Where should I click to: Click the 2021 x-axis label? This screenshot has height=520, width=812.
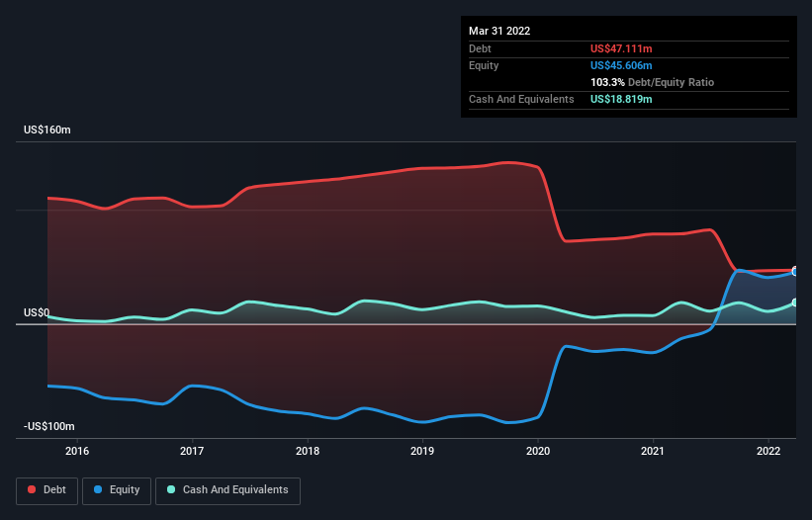point(653,451)
